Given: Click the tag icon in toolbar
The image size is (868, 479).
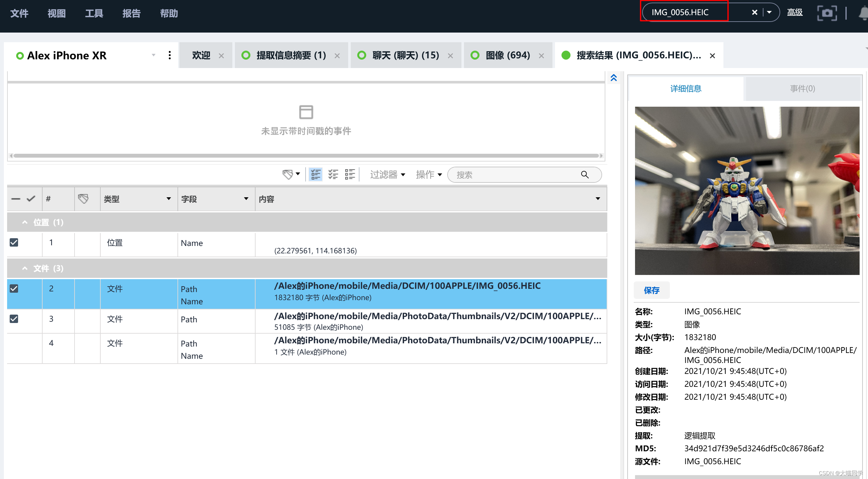Looking at the screenshot, I should [288, 174].
